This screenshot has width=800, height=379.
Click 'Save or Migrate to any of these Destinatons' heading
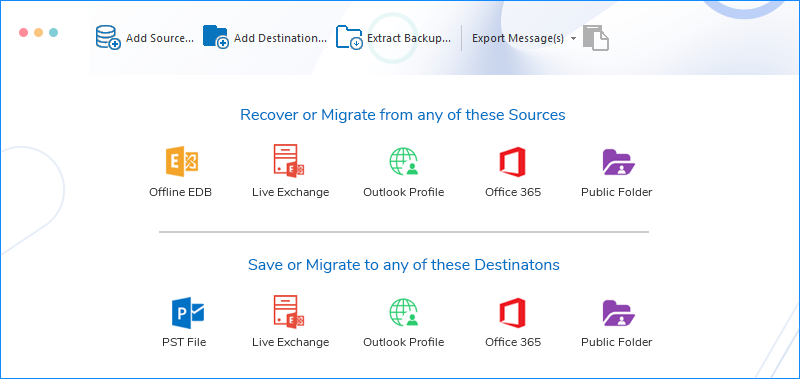click(404, 265)
